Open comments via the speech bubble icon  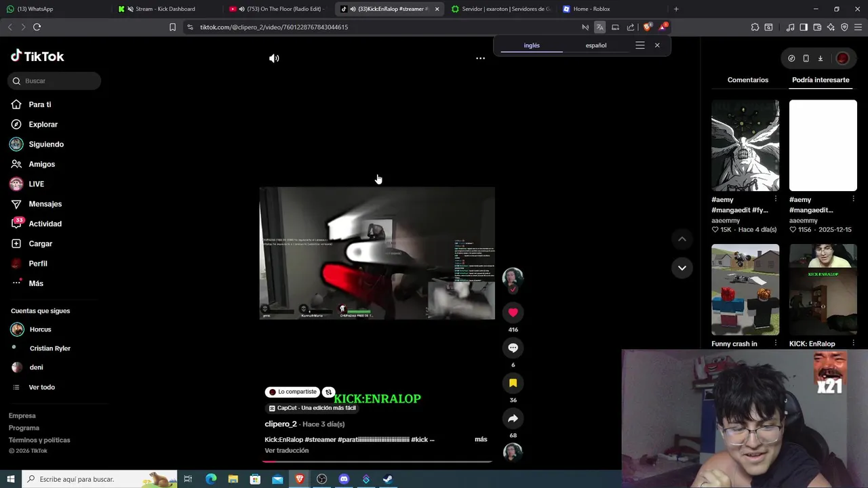[513, 348]
